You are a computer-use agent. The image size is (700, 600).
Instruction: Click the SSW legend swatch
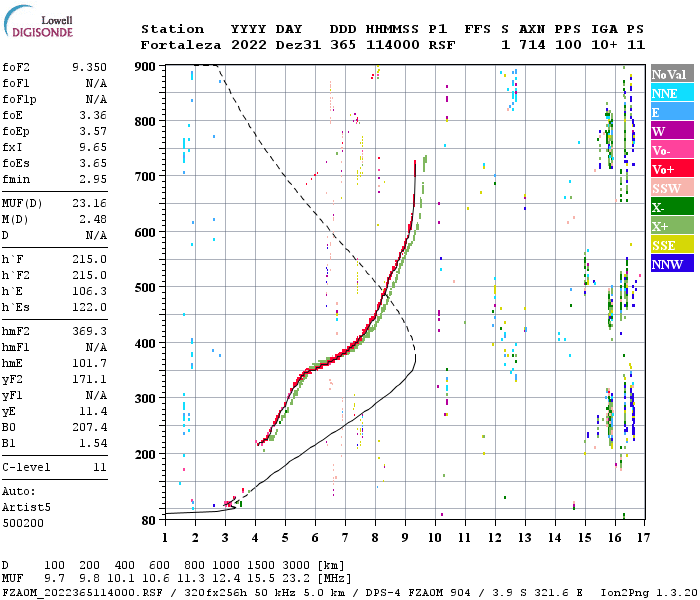(672, 188)
